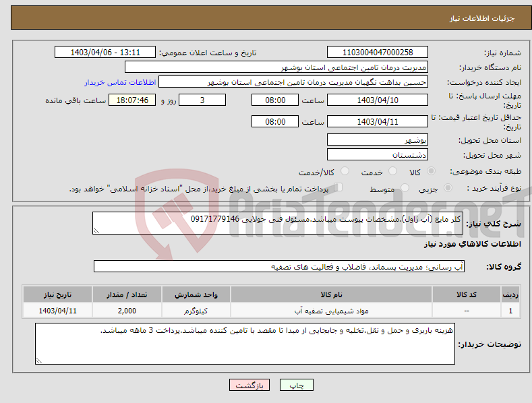Click the goods group field آب رسانی

[x=279, y=267]
